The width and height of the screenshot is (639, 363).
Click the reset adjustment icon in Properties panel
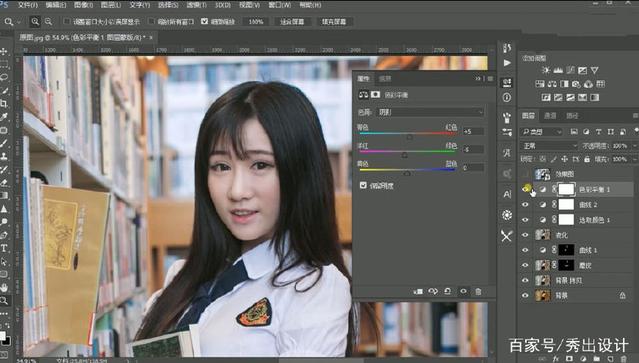tap(447, 291)
